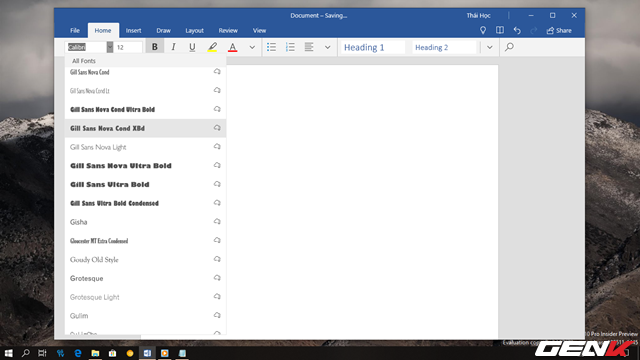The height and width of the screenshot is (360, 640).
Task: Select the Grotesque font
Action: [145, 278]
